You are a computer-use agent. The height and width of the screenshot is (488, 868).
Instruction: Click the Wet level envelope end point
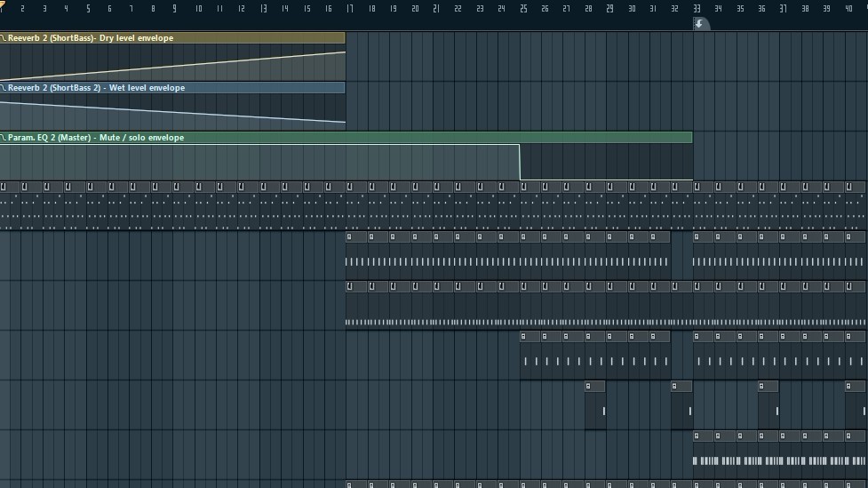pyautogui.click(x=345, y=122)
